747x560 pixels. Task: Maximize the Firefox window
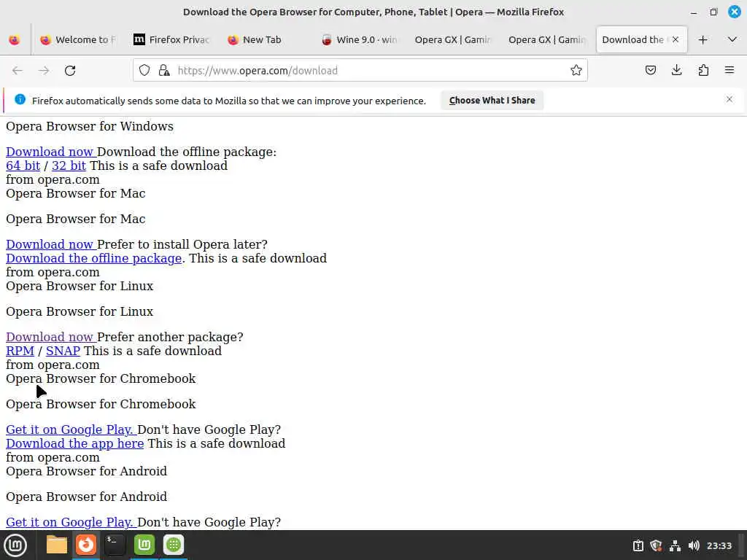(713, 12)
